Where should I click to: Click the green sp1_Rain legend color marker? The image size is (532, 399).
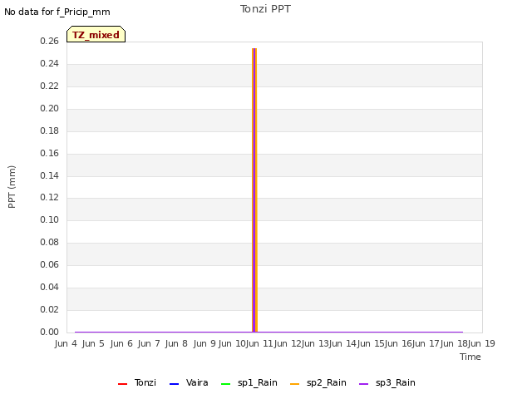coord(225,384)
